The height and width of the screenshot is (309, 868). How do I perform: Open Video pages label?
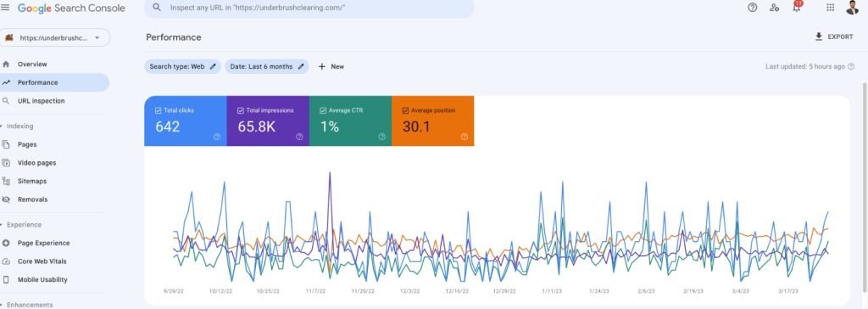pos(36,162)
